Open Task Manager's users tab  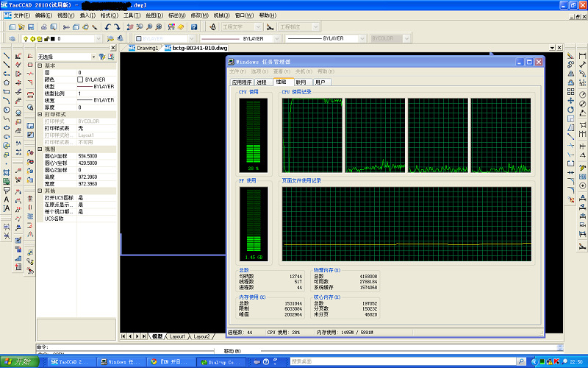(320, 82)
